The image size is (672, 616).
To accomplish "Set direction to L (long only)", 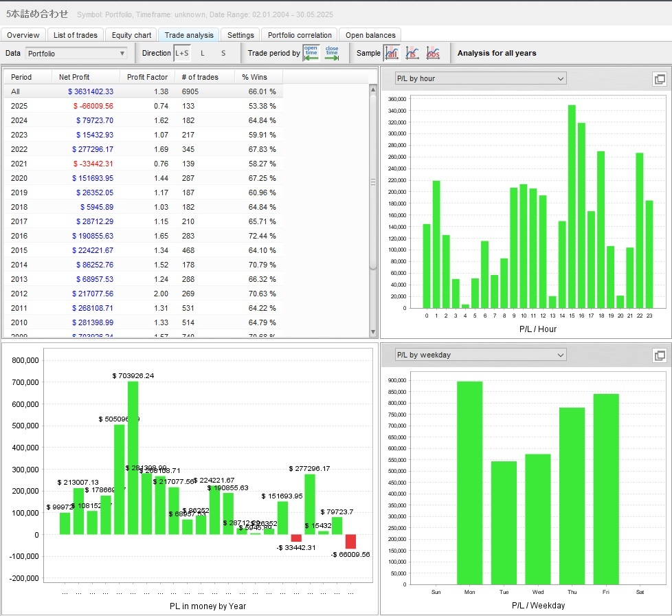I will 202,53.
